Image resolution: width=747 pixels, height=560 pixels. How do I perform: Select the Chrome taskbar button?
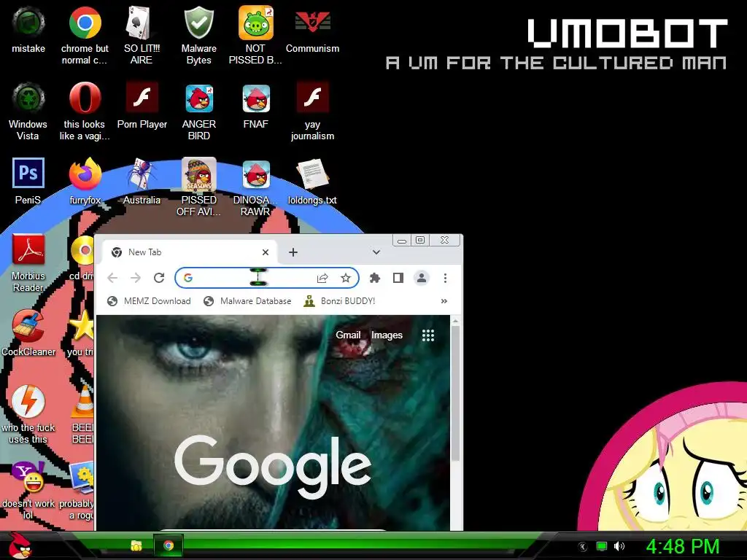pos(169,545)
